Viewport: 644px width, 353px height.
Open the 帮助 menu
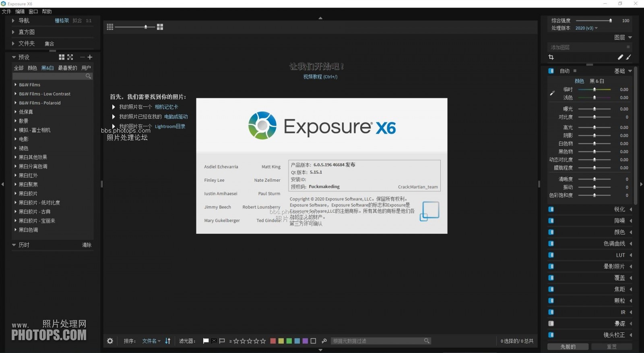(47, 11)
